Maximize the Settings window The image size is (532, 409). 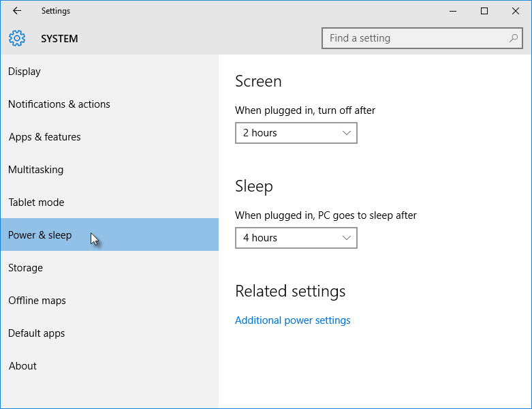[484, 11]
